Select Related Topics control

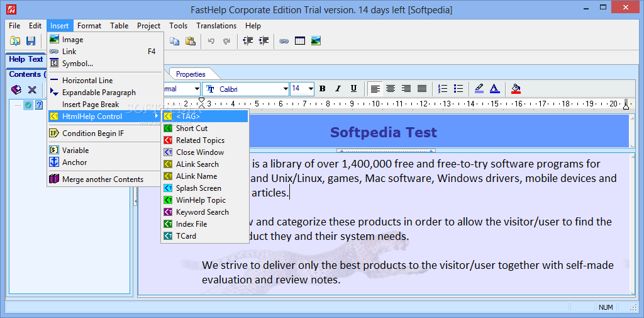[205, 140]
